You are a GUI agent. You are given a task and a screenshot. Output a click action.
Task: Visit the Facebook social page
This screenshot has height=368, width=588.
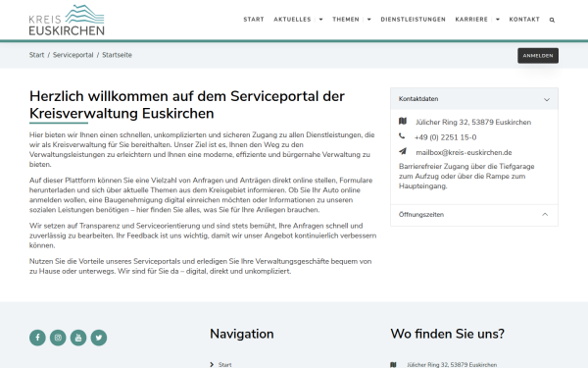pos(37,338)
